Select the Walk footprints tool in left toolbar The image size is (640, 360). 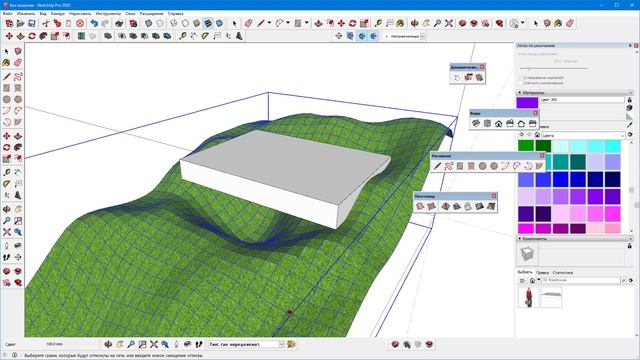(7, 257)
